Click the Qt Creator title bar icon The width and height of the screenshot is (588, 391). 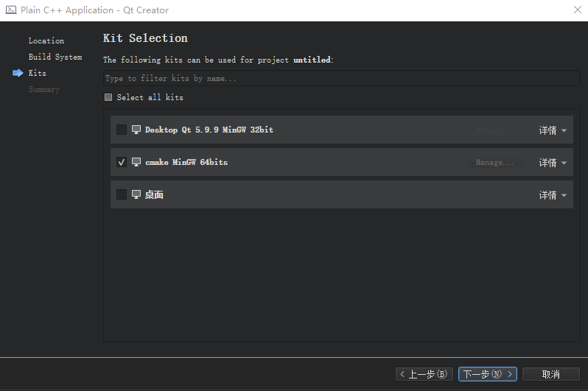coord(10,10)
